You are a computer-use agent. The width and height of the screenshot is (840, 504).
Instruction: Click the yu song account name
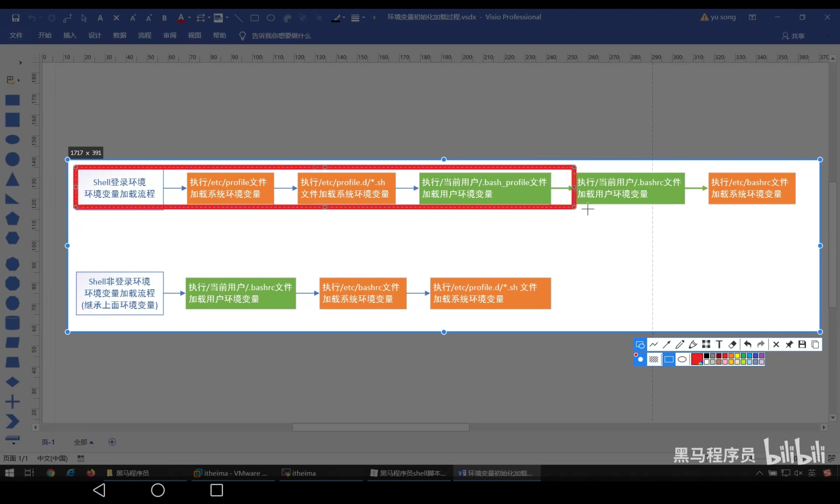723,17
